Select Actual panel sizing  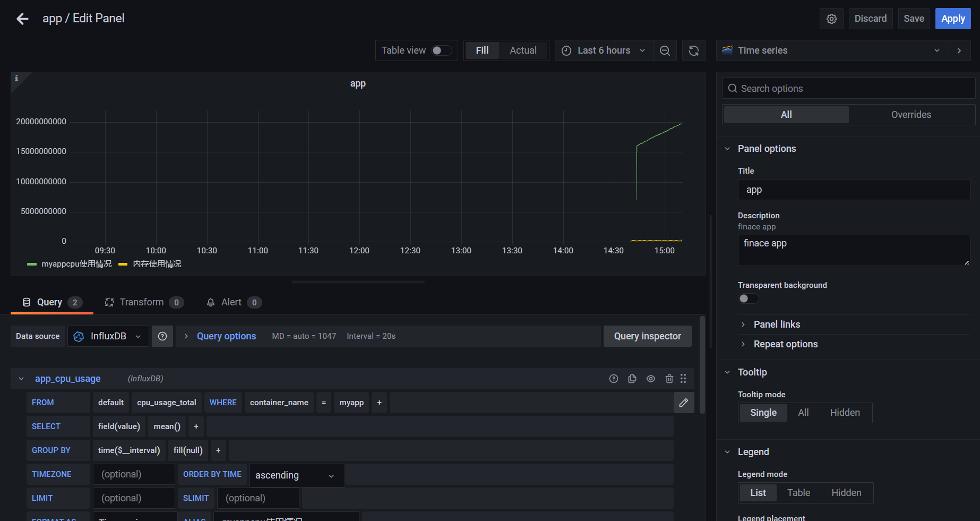coord(523,50)
